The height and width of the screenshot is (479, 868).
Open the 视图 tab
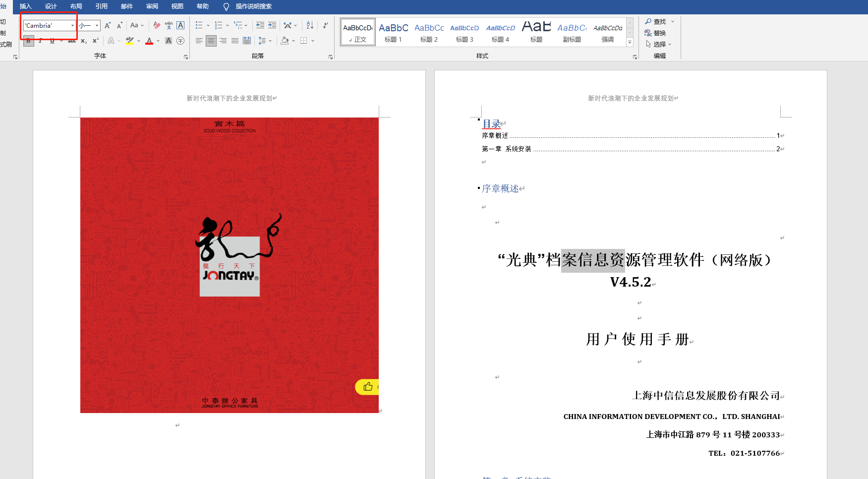pos(177,6)
